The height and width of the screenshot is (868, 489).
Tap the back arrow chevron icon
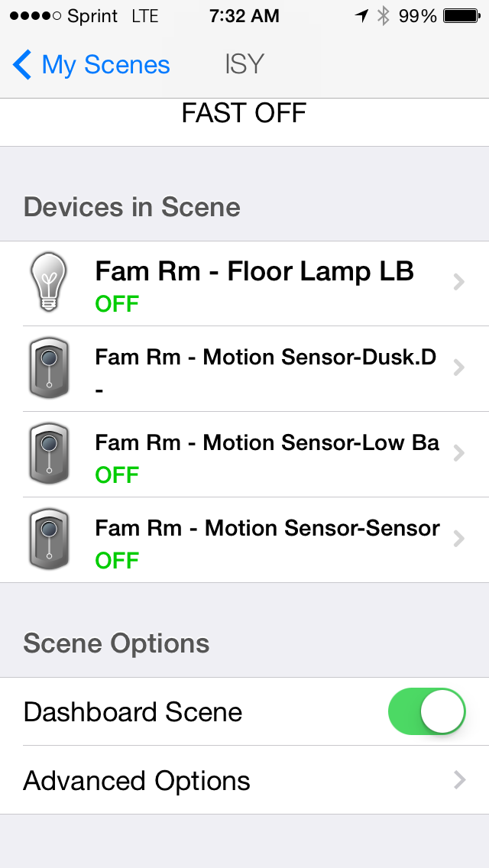pos(22,65)
